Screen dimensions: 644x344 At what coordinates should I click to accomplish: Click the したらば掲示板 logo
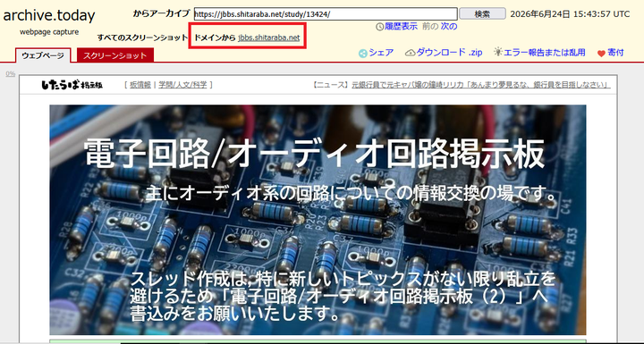coord(72,85)
